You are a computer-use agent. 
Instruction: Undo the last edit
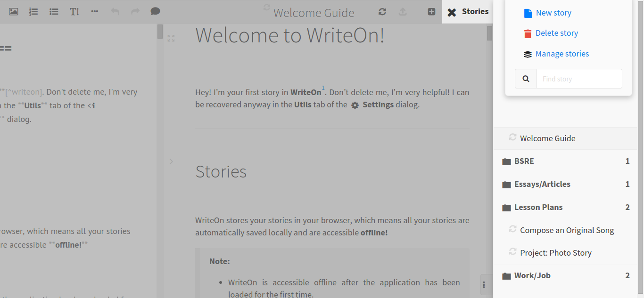pyautogui.click(x=115, y=11)
